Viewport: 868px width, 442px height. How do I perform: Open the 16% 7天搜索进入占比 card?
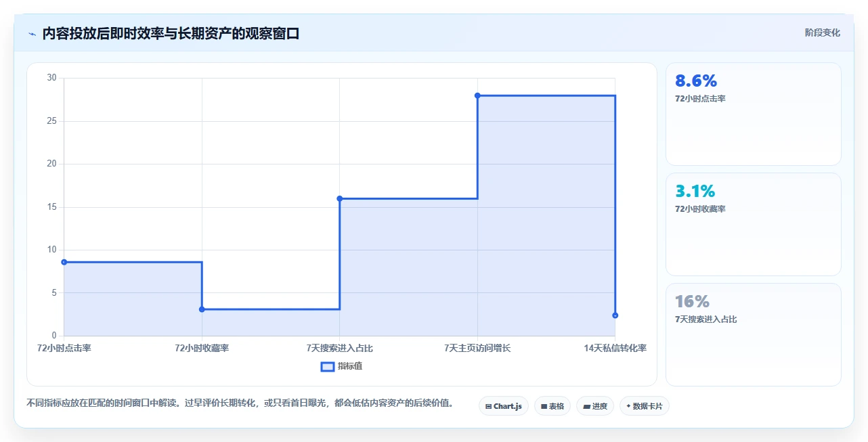754,335
